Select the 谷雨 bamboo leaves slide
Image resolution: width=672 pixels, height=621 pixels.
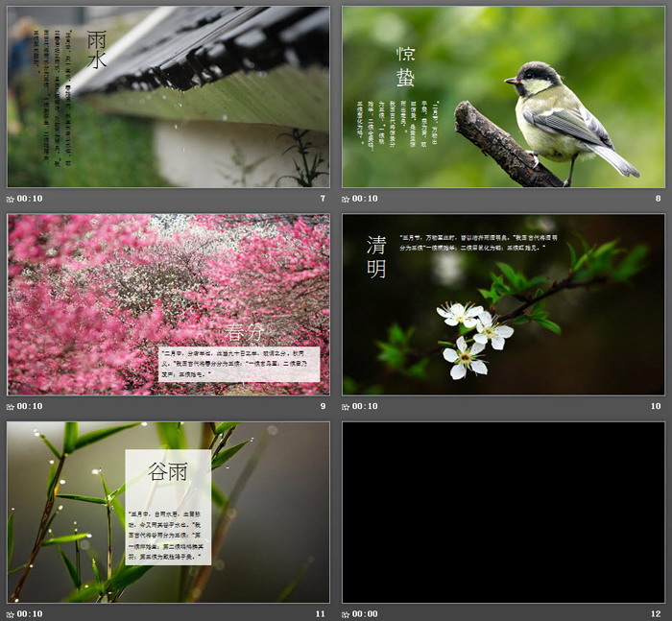[x=168, y=512]
